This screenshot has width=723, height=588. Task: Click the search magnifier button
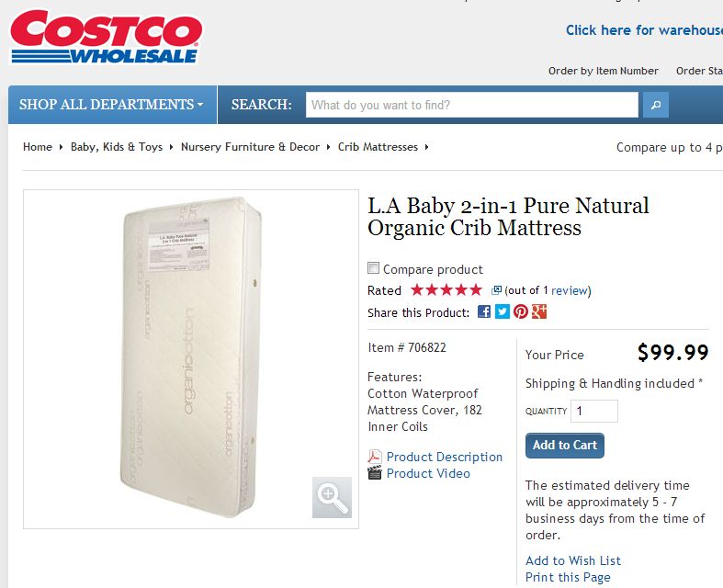click(655, 105)
